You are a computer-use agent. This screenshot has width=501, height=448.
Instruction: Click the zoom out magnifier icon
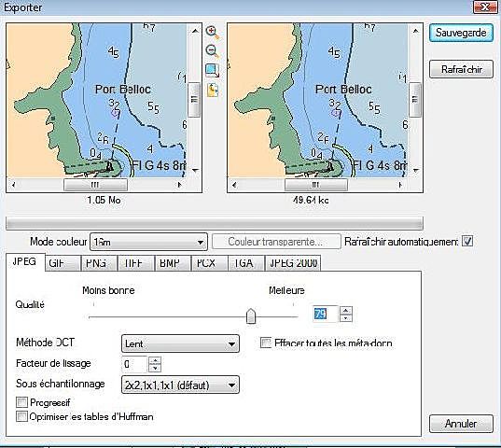(212, 51)
